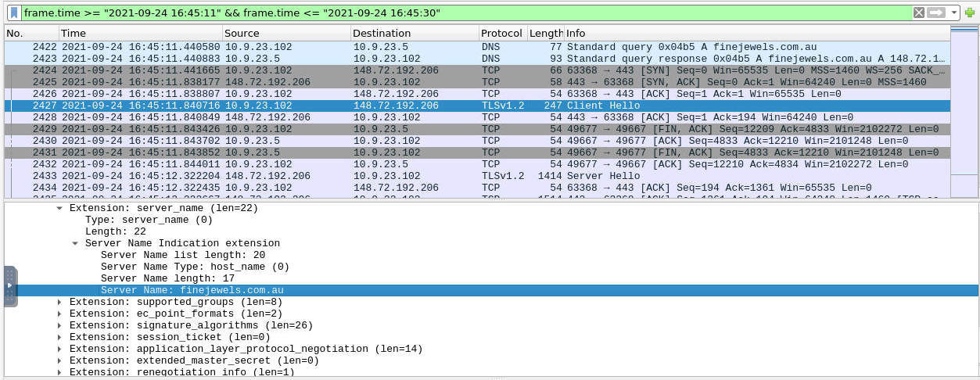980x380 pixels.
Task: Expand the Extension: extended_master_secret node
Action: click(59, 360)
